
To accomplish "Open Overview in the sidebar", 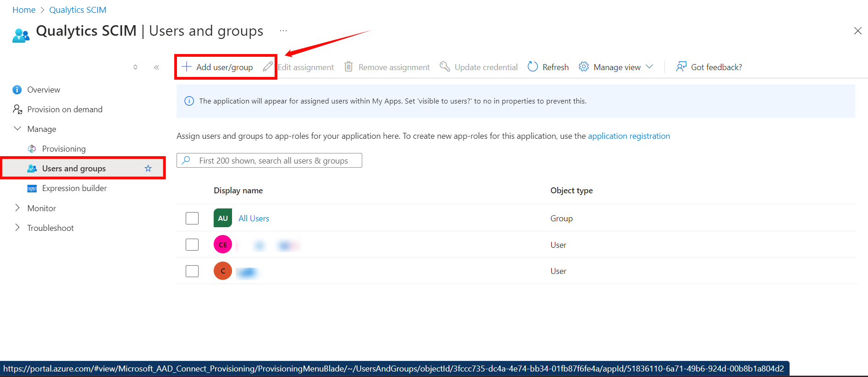I will pos(44,90).
